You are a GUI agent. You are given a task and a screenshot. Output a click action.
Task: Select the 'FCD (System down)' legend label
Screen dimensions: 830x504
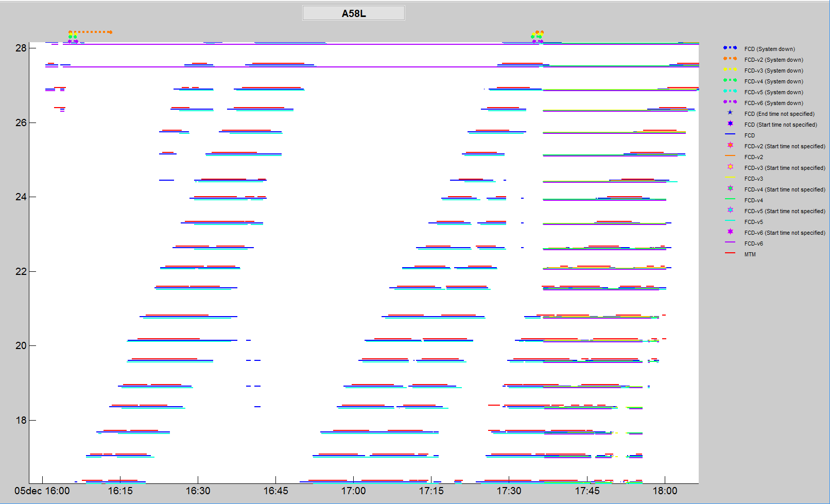(x=769, y=49)
